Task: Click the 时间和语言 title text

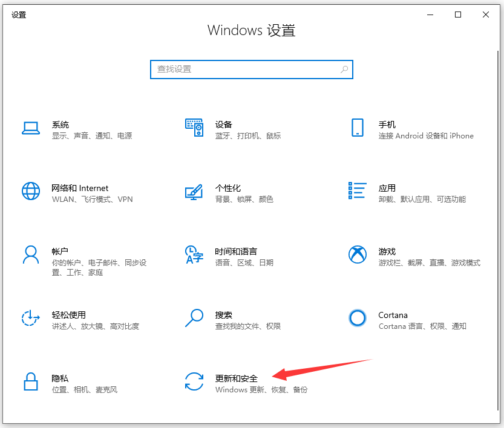Action: pos(236,251)
